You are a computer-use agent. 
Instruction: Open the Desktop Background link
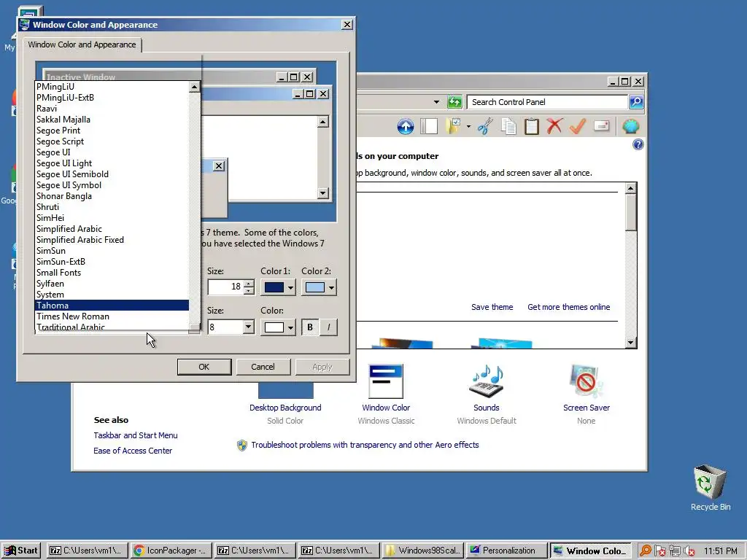pos(285,408)
